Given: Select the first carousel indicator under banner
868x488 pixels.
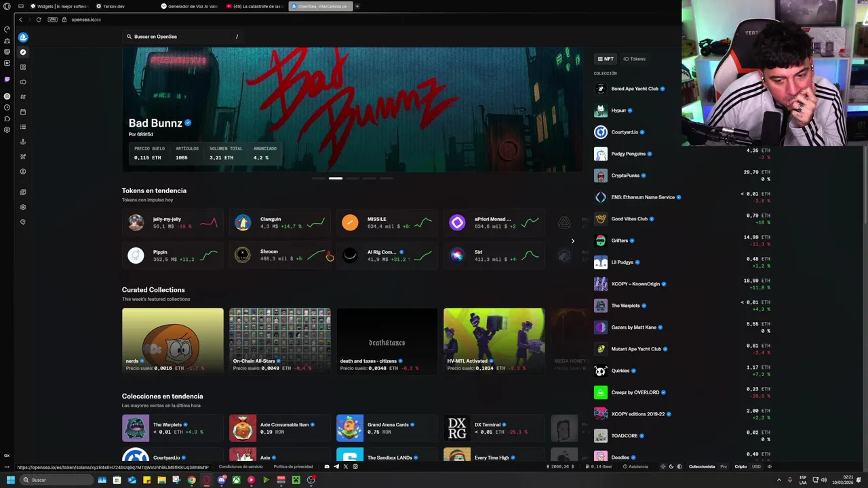Looking at the screenshot, I should [318, 178].
